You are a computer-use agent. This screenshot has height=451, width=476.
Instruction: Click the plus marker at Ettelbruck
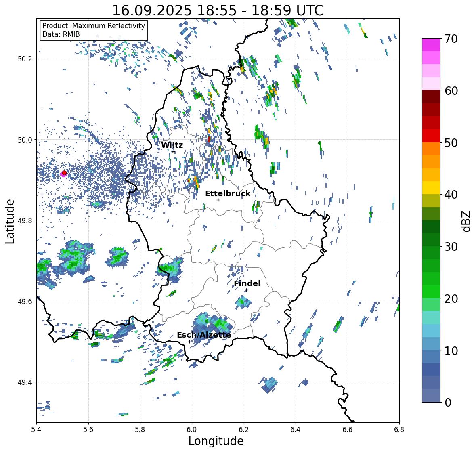pyautogui.click(x=218, y=200)
